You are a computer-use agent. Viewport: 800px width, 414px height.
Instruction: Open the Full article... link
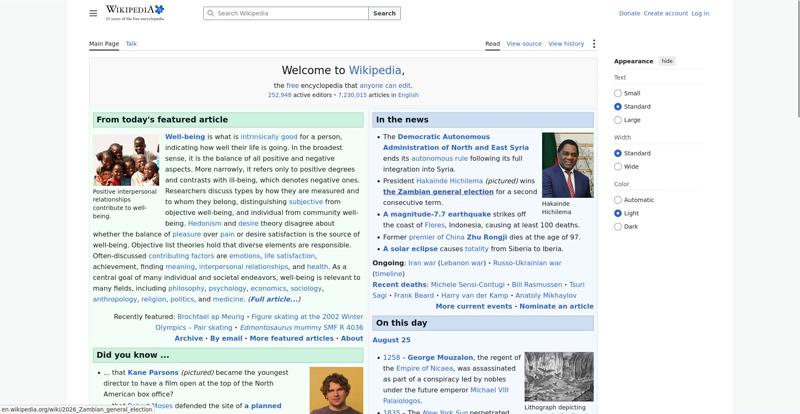point(274,300)
